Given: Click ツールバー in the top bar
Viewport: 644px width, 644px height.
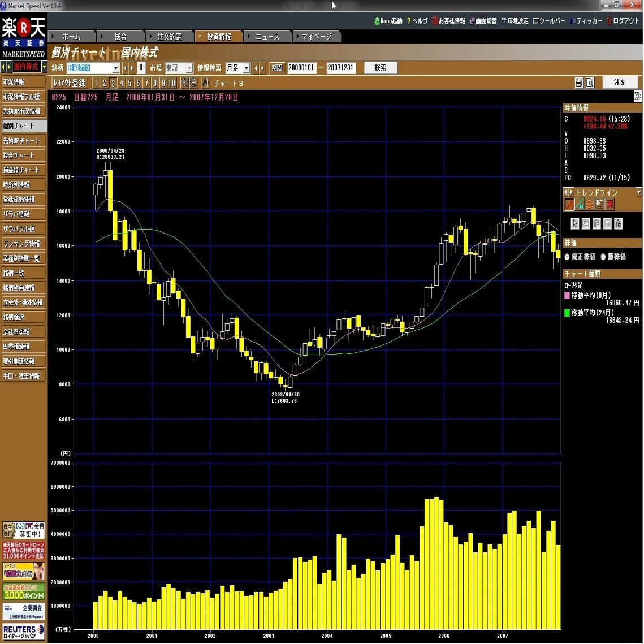Looking at the screenshot, I should (548, 20).
